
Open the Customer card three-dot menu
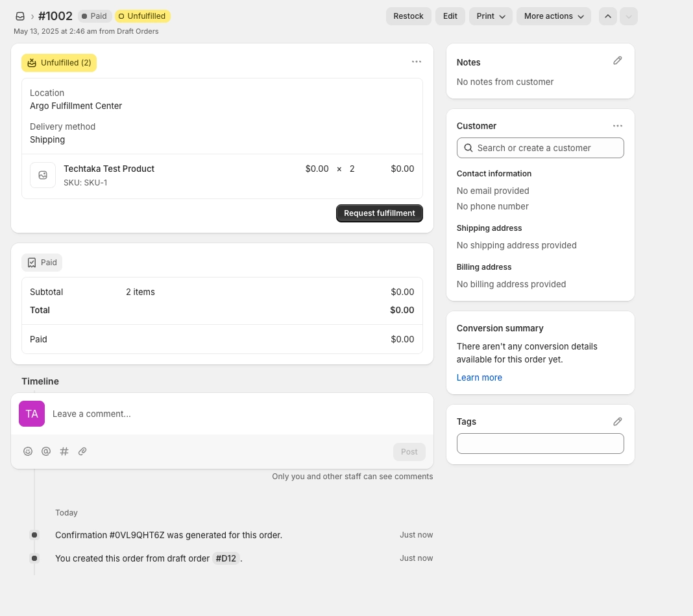[618, 126]
